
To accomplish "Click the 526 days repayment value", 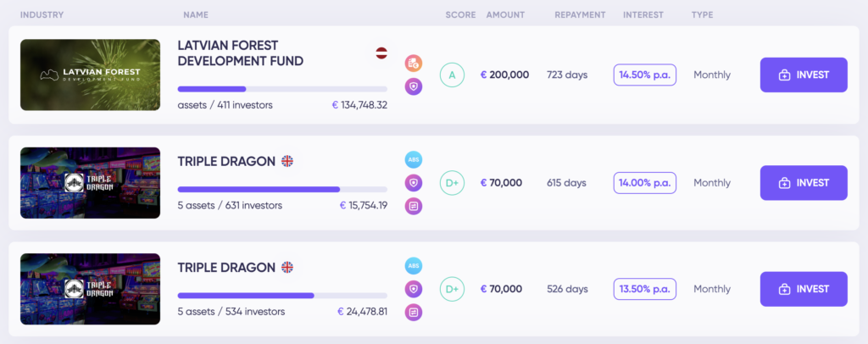I will 567,289.
